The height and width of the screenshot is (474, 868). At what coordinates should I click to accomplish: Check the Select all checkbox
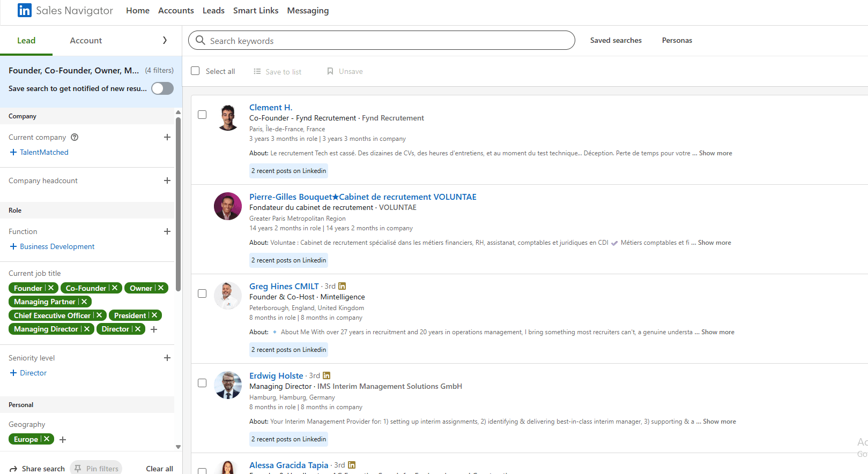coord(195,71)
